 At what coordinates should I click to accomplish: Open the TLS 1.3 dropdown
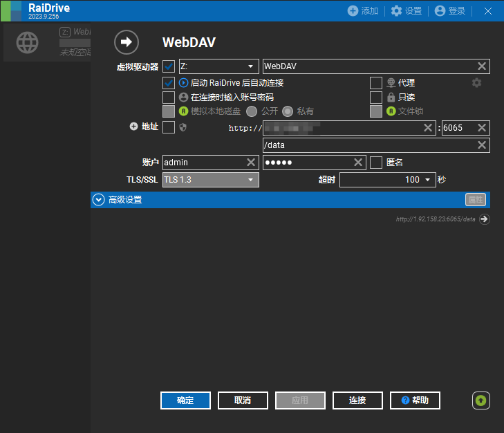tap(211, 180)
